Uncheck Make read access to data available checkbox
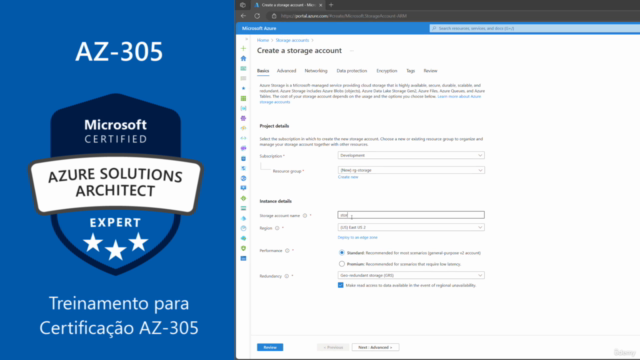The height and width of the screenshot is (360, 640). (x=340, y=285)
